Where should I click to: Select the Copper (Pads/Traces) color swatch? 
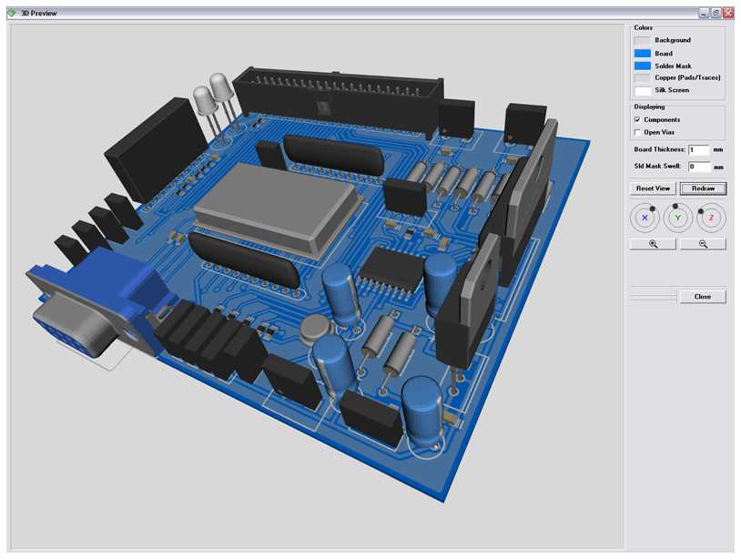pos(643,78)
